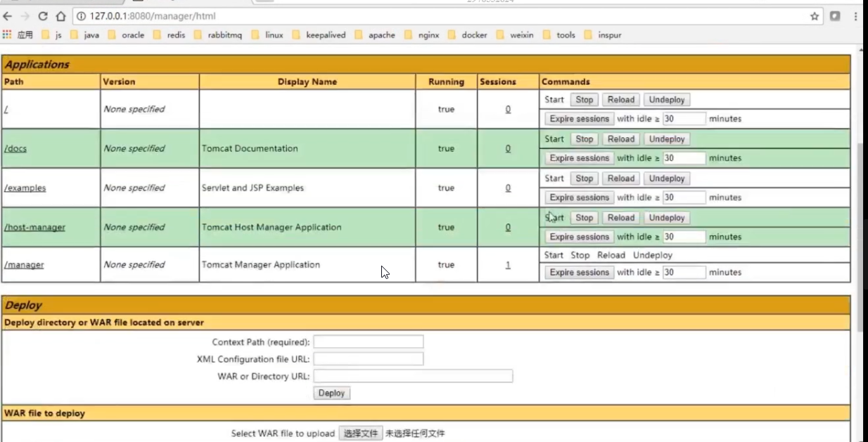View sessions count for /host-manager
Viewport: 868px width, 442px height.
pyautogui.click(x=508, y=228)
